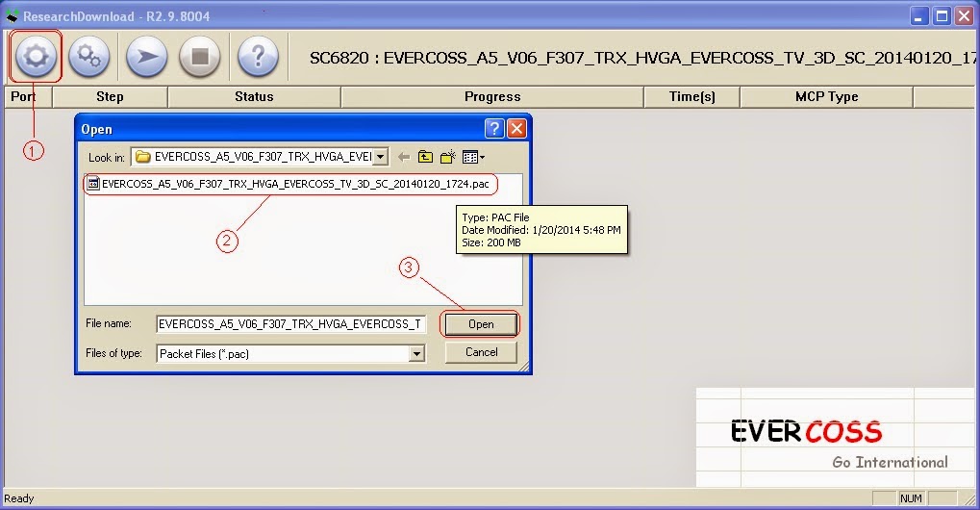Screen dimensions: 980x510
Task: Click the Ready status bar text
Action: click(x=18, y=498)
